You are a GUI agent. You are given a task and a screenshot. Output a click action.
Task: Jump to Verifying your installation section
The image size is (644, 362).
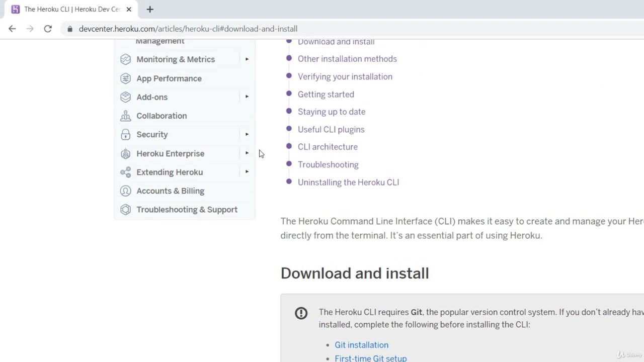[345, 76]
